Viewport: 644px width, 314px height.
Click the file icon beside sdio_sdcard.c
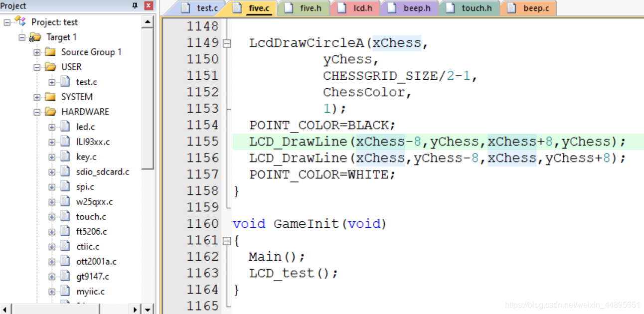(x=65, y=171)
